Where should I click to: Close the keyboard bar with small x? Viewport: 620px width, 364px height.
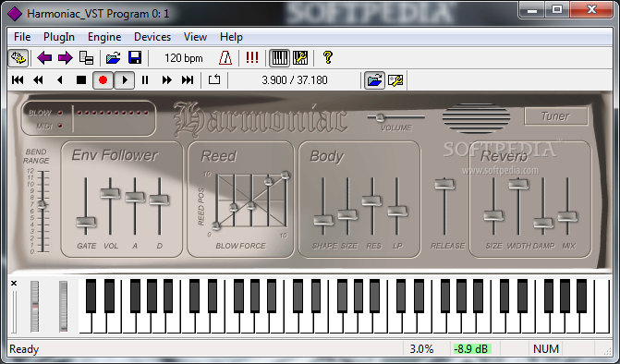(x=14, y=283)
